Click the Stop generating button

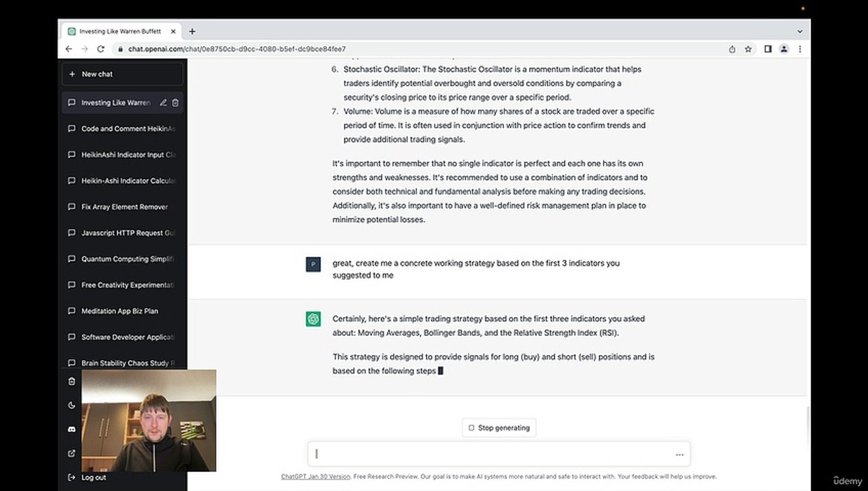click(499, 427)
